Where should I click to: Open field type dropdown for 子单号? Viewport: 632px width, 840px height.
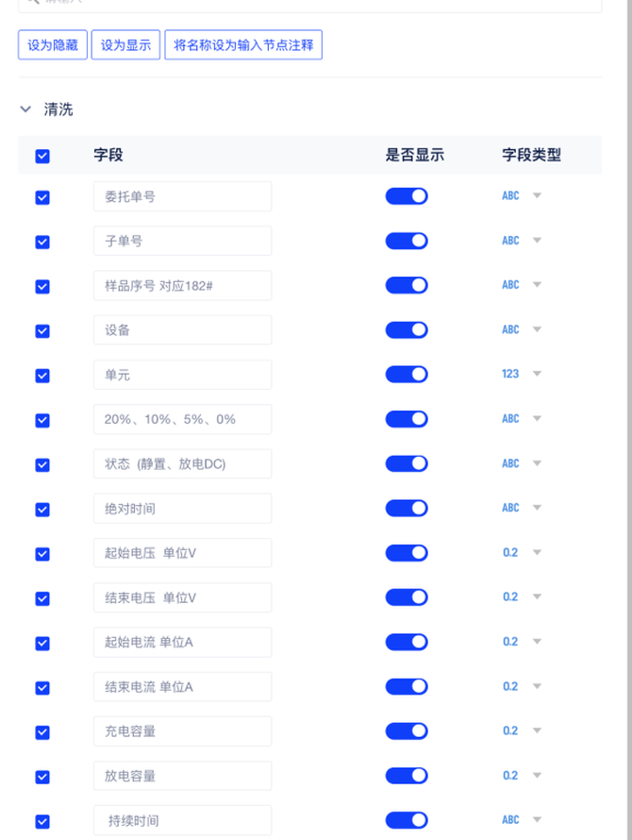[x=537, y=241]
